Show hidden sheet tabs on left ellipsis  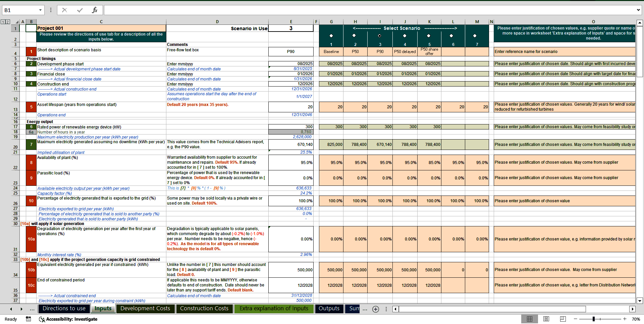pyautogui.click(x=32, y=309)
